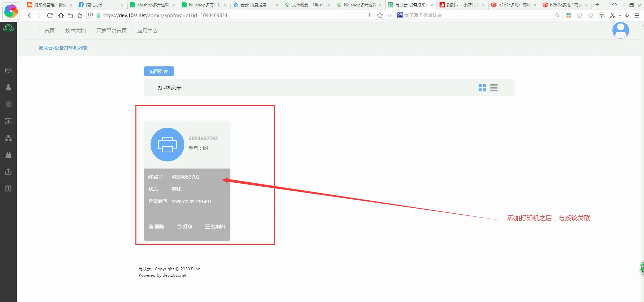
Task: Open 开放平台首页 navigation link
Action: tap(111, 31)
